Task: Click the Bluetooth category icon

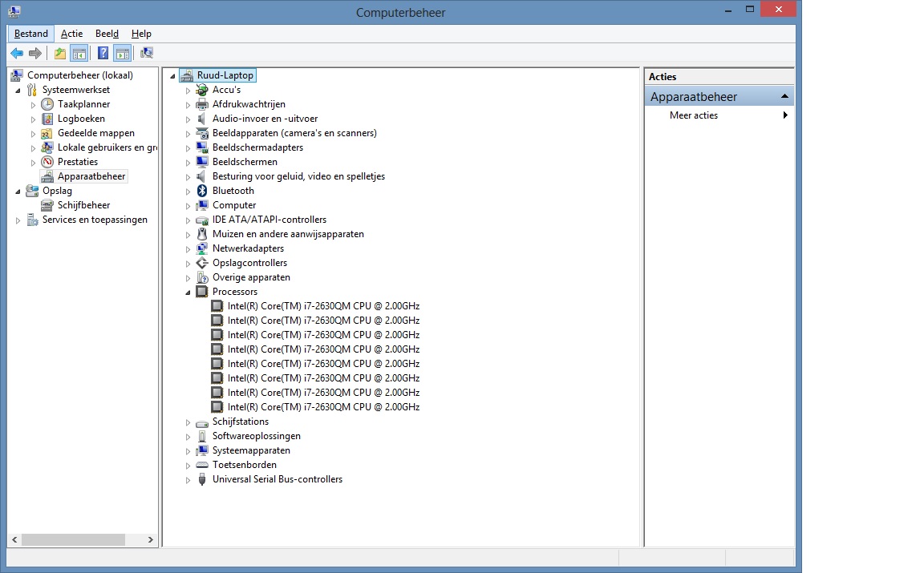Action: (202, 191)
